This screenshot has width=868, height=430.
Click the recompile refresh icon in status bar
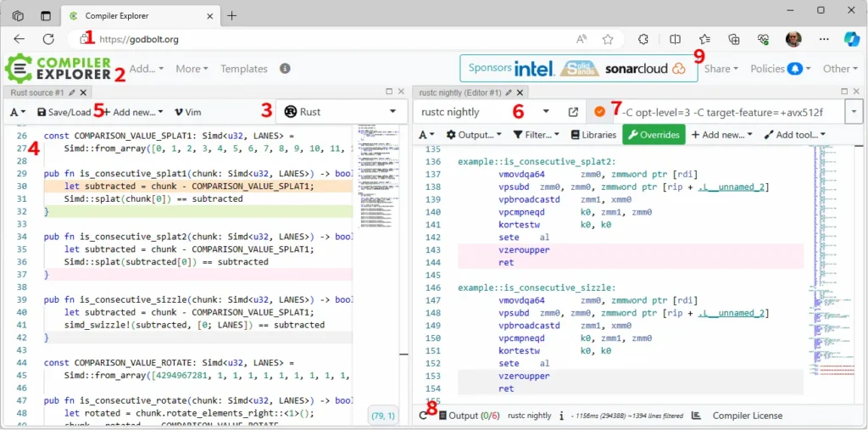[423, 416]
